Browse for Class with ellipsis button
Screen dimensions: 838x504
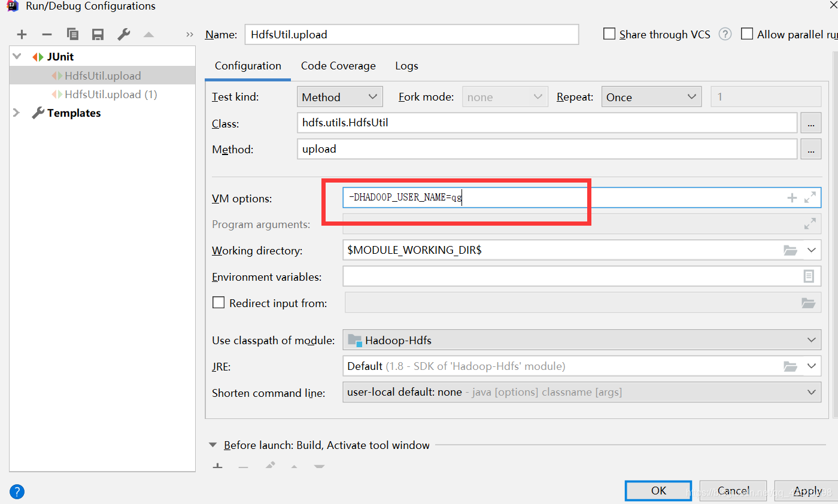[x=810, y=124]
